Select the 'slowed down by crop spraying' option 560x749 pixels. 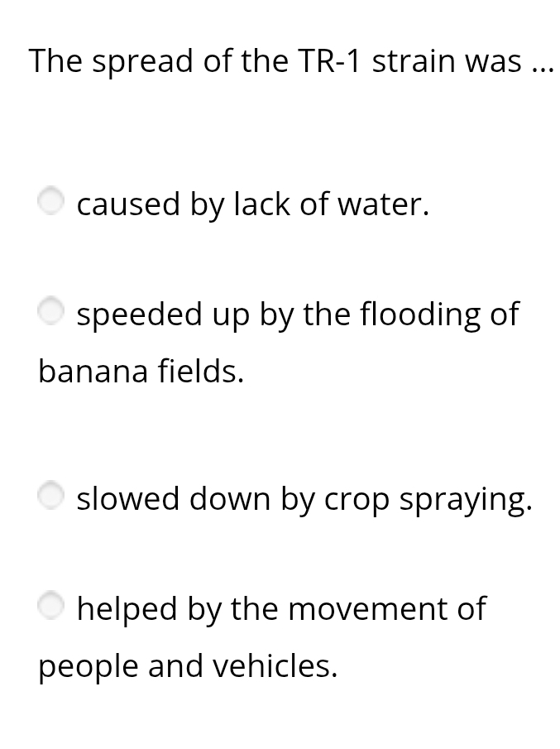[x=50, y=495]
